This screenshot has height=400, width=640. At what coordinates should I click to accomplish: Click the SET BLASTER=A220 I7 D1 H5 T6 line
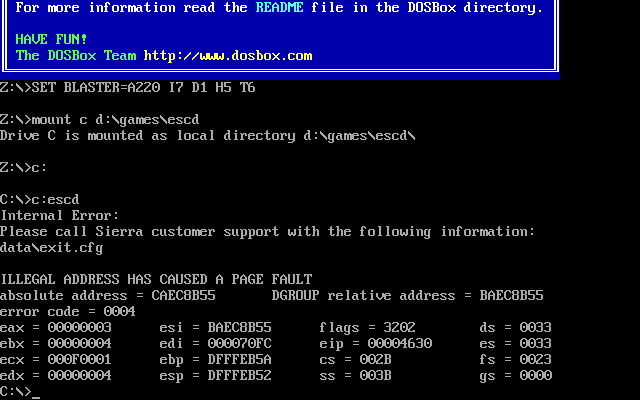click(x=128, y=87)
